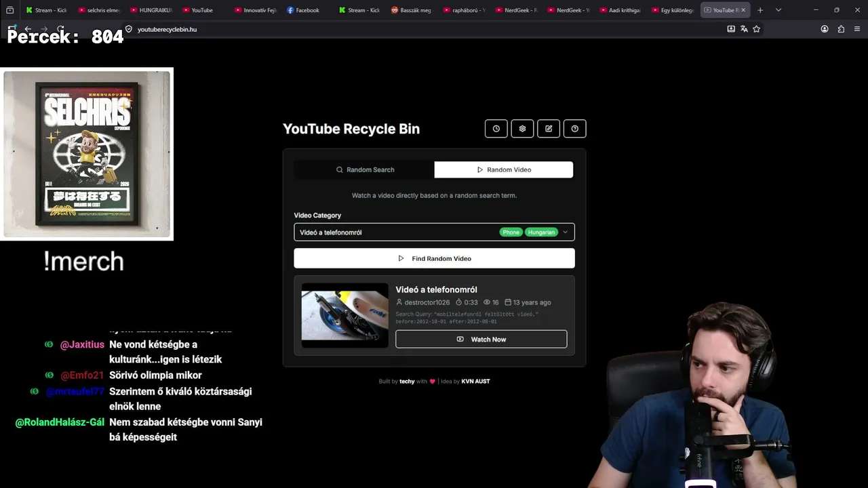Click the edit pencil icon button
Screen dimensions: 868x488
[549, 129]
